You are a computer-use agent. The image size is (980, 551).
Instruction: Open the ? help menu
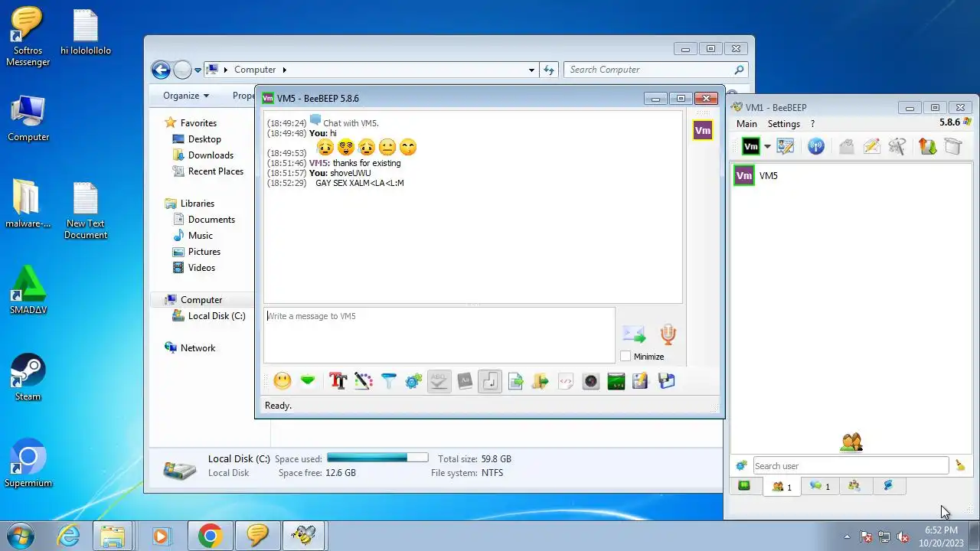click(x=812, y=123)
